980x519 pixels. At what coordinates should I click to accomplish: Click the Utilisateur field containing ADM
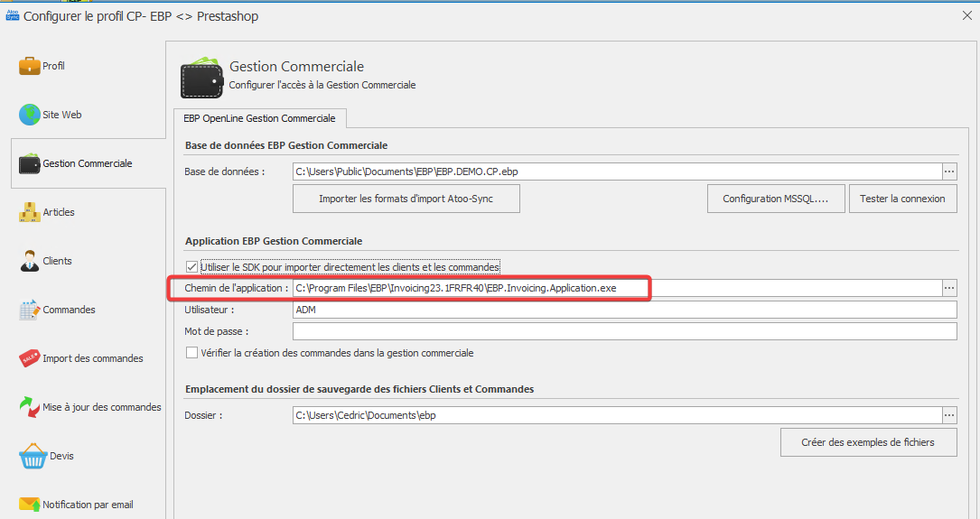click(x=624, y=310)
